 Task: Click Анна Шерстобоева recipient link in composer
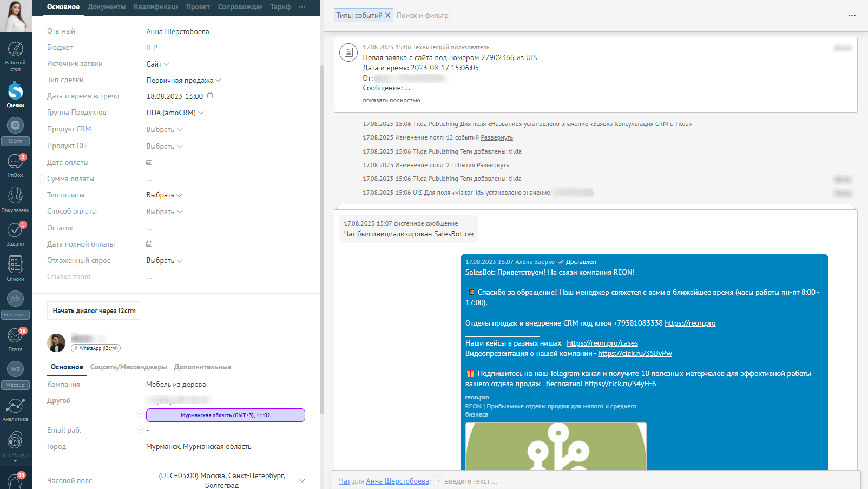(x=397, y=481)
